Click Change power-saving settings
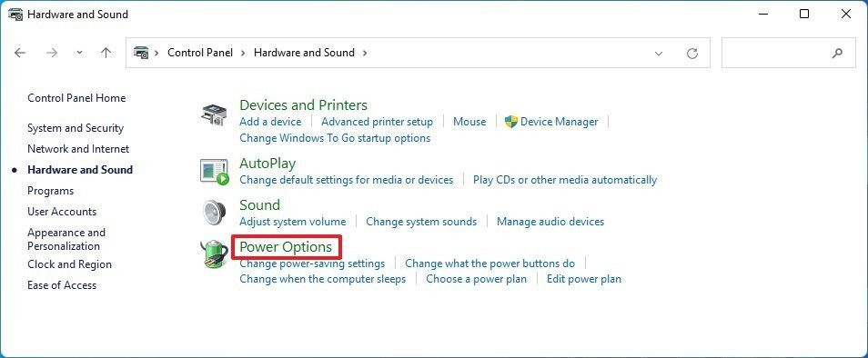 pos(312,264)
